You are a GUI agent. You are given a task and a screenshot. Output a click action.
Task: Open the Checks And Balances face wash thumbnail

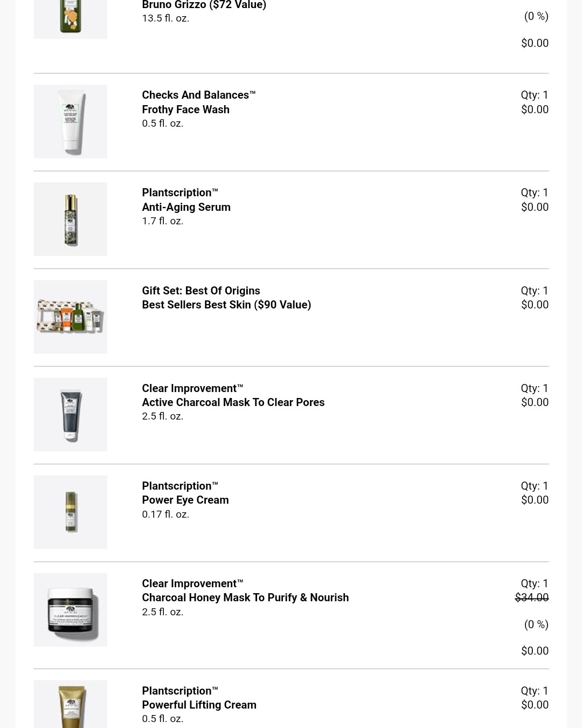70,121
